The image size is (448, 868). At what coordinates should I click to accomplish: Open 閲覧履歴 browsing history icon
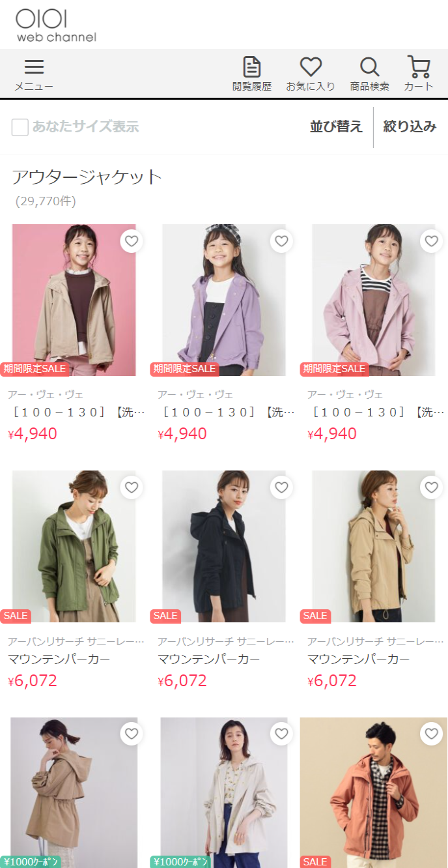(x=252, y=74)
